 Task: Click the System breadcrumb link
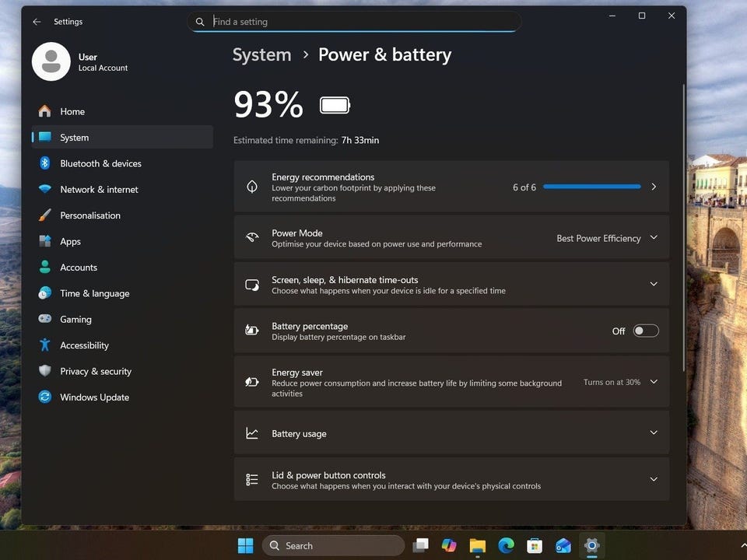[261, 55]
